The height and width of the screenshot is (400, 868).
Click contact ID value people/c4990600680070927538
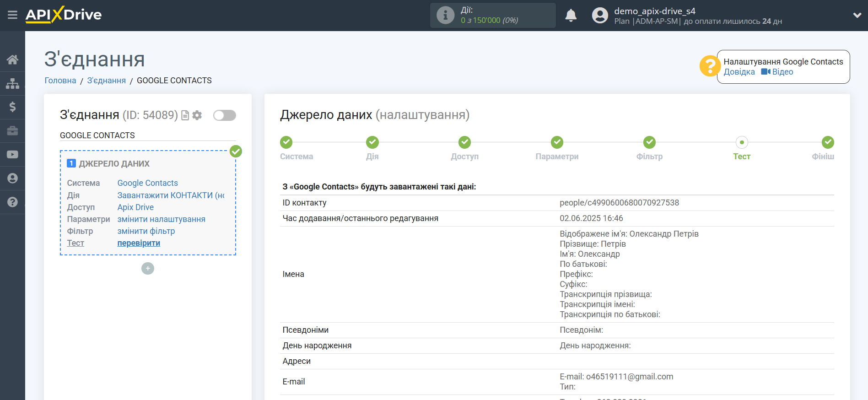point(619,203)
